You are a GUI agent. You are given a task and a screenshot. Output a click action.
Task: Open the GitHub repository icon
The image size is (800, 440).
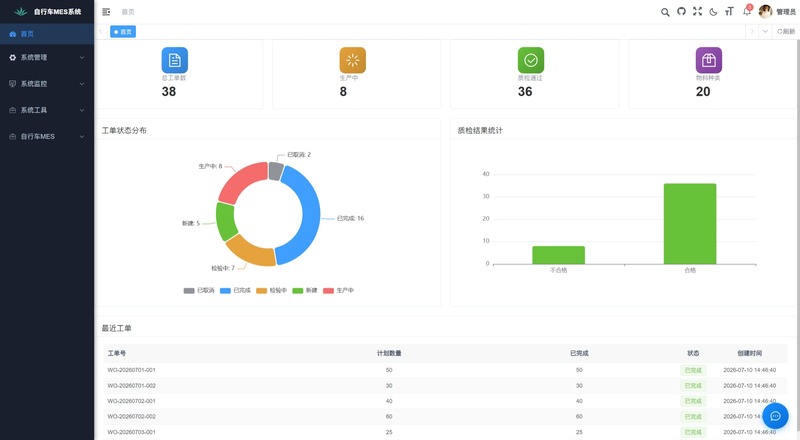coord(681,11)
